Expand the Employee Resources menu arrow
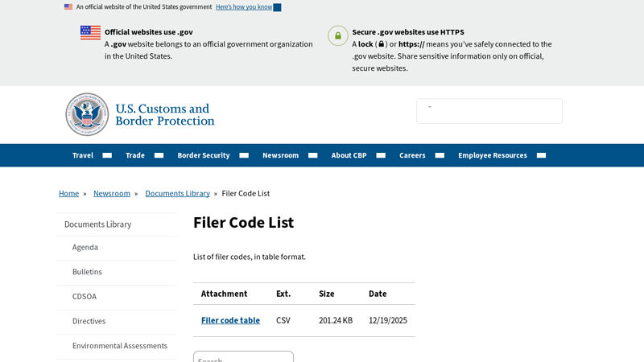 point(541,155)
